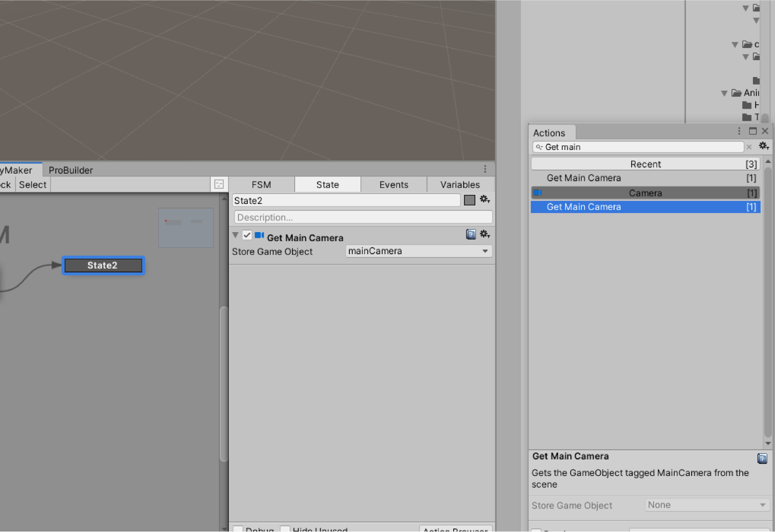Toggle the Hide Unused checkbox
This screenshot has height=532, width=775.
(285, 529)
